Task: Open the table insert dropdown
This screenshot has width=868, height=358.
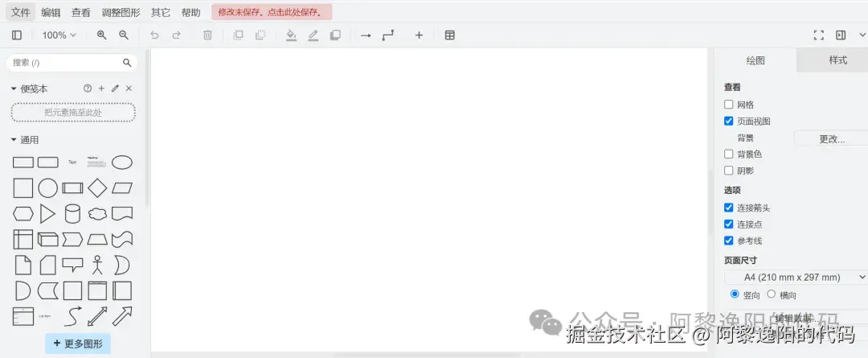Action: (450, 35)
